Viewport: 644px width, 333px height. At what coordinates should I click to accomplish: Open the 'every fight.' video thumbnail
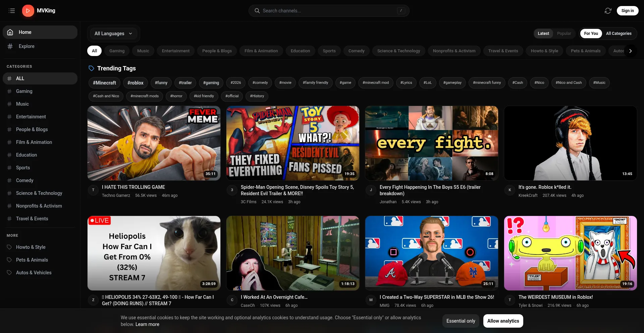pos(432,143)
